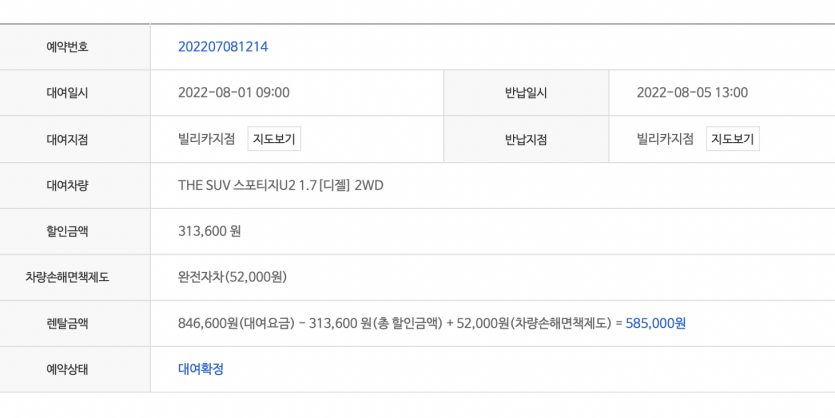
Task: Select the 대여차량 header cell
Action: tap(75, 185)
